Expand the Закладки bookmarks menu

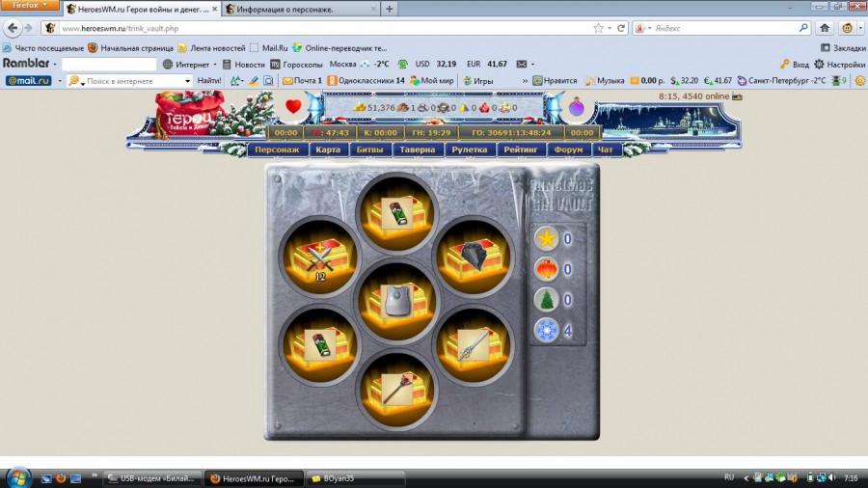click(842, 47)
